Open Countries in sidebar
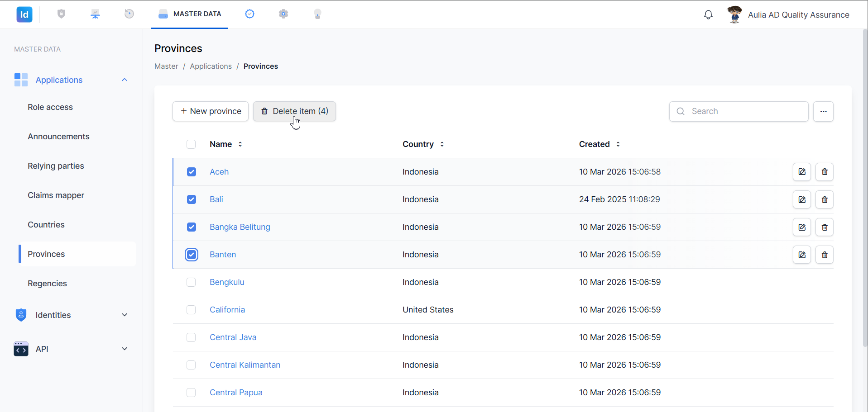 tap(46, 225)
